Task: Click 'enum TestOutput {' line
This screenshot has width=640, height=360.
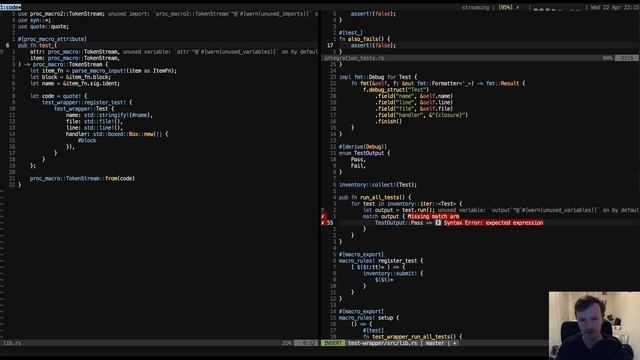Action: coord(364,153)
